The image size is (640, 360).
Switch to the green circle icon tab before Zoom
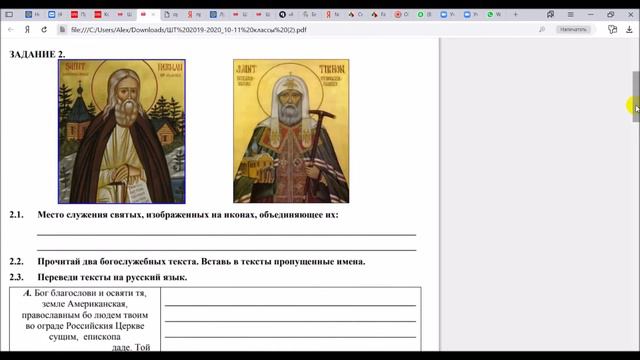click(x=424, y=14)
